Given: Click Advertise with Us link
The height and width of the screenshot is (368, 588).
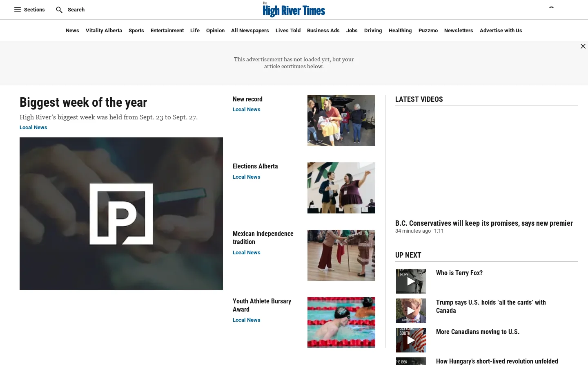Looking at the screenshot, I should tap(501, 31).
